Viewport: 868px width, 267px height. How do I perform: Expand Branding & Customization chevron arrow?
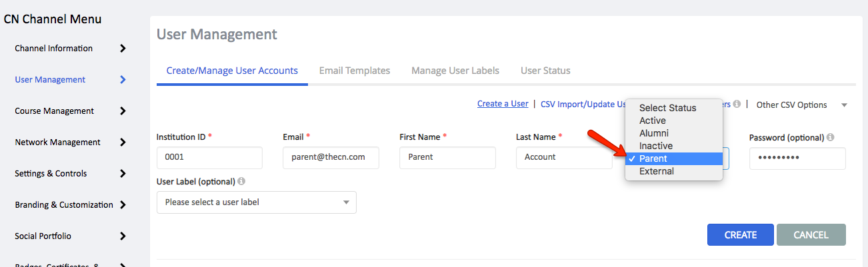click(x=123, y=204)
